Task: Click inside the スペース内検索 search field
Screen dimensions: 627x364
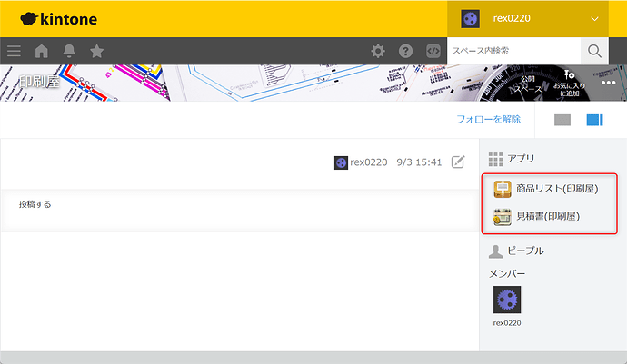Action: (513, 51)
